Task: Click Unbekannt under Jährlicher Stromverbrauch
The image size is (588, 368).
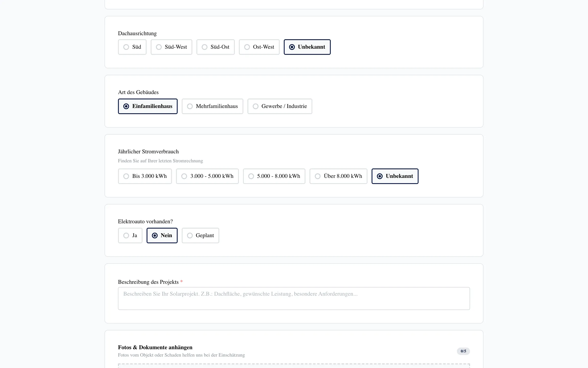Action: tap(395, 176)
